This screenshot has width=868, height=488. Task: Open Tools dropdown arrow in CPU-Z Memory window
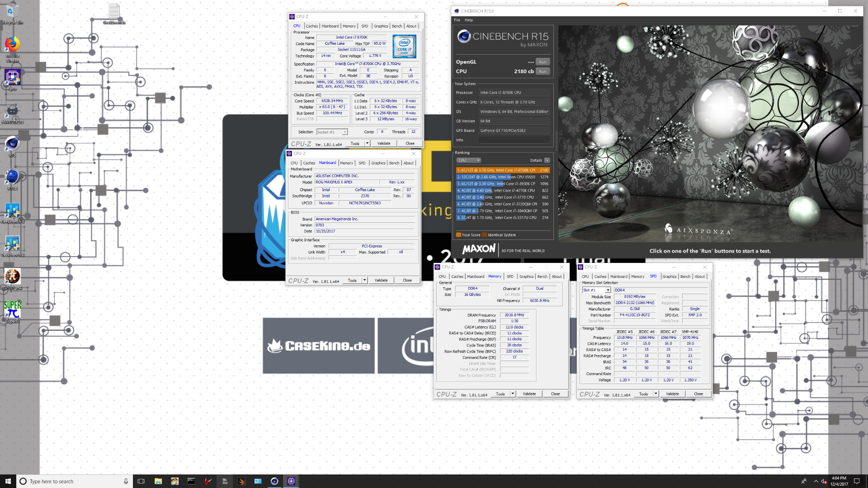click(513, 394)
